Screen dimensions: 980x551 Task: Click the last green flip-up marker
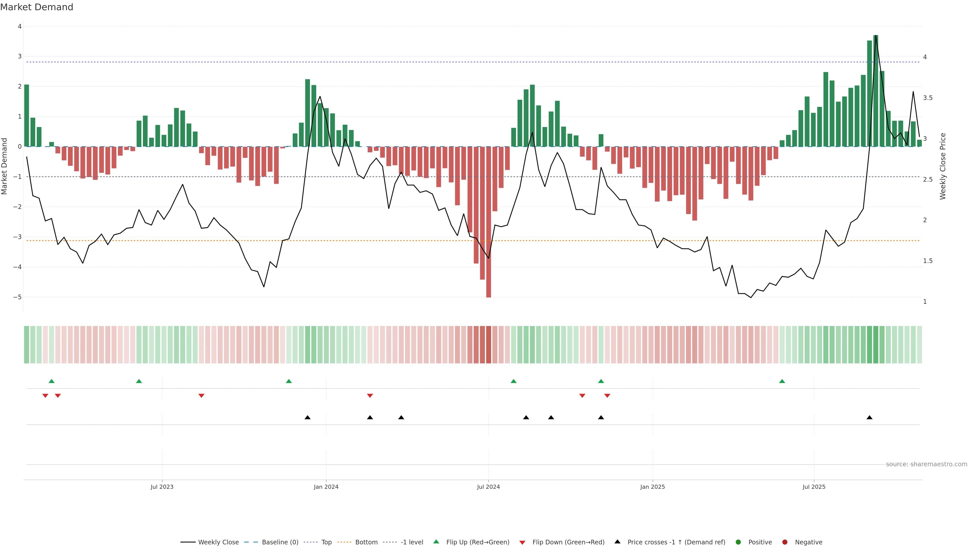pyautogui.click(x=782, y=381)
